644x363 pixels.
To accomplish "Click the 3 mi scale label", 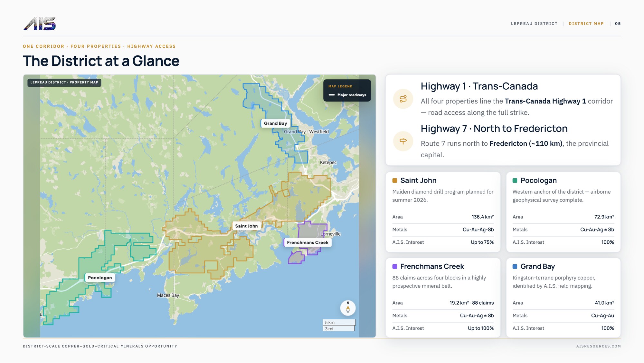I will click(x=329, y=329).
